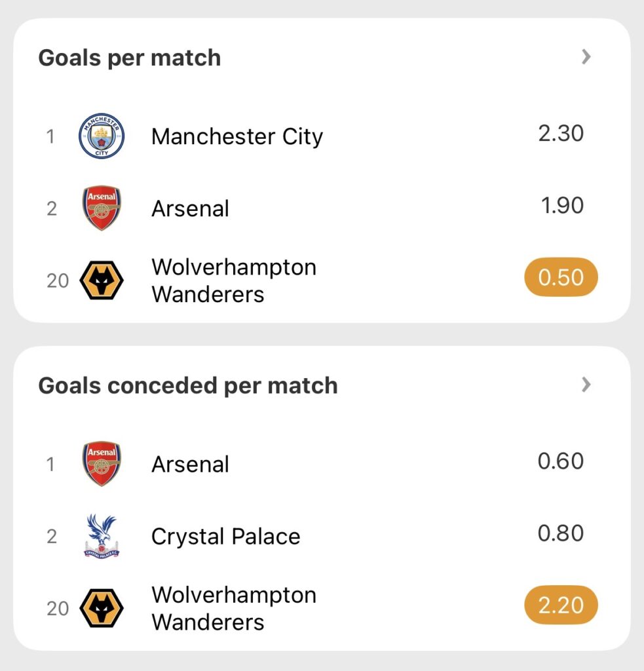Select Crystal Palace team name

pyautogui.click(x=225, y=536)
